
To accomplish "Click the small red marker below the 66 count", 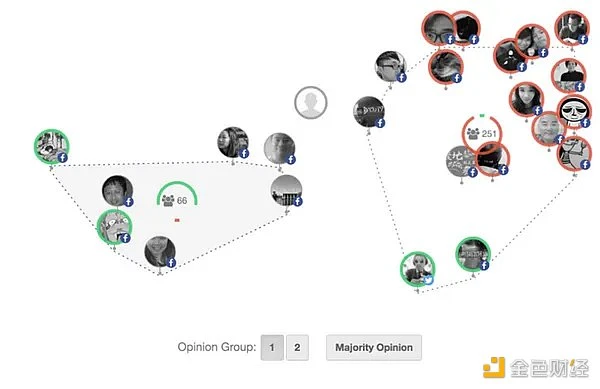I will point(177,220).
